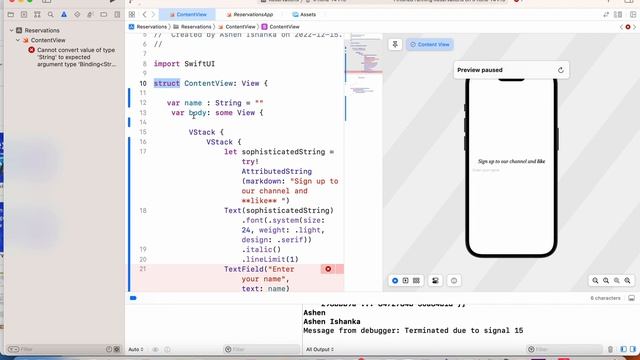Open the preview device settings button
Image resolution: width=640 pixels, height=360 pixels.
[435, 281]
